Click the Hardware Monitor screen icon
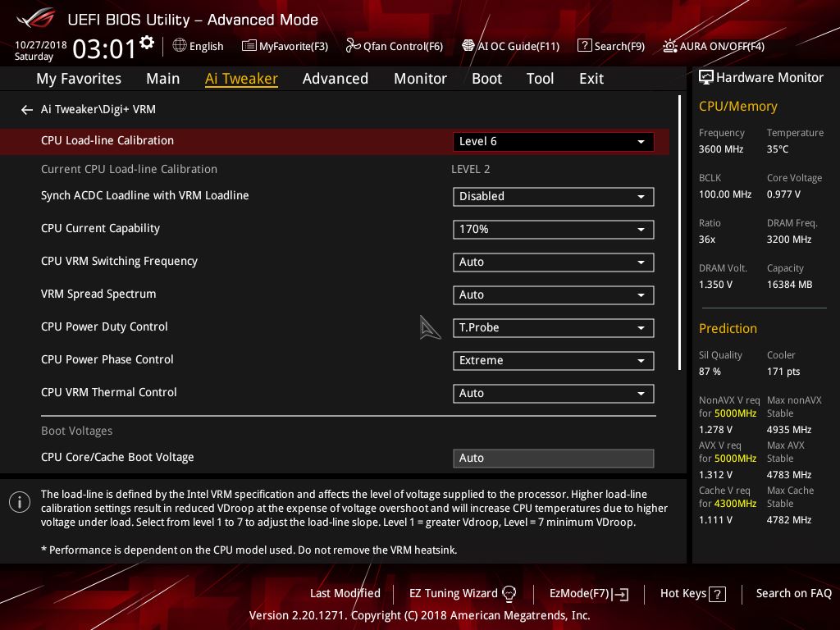This screenshot has width=840, height=630. [x=706, y=78]
